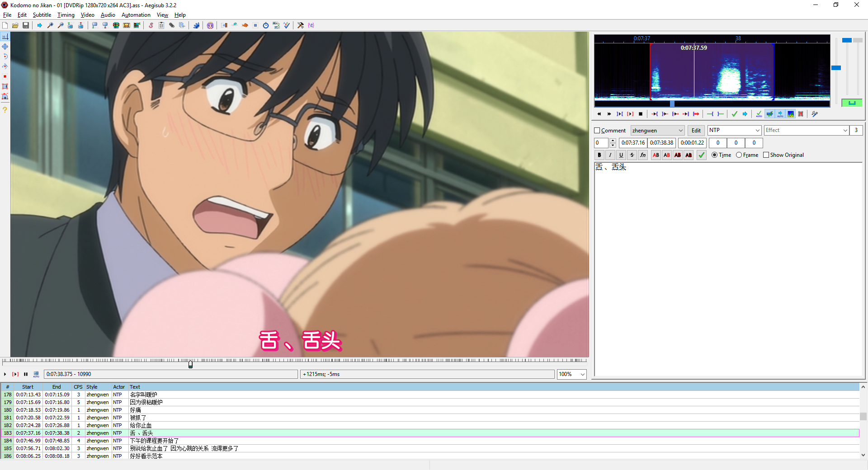The image size is (868, 470).
Task: Open the zhengwen style dropdown
Action: click(658, 131)
